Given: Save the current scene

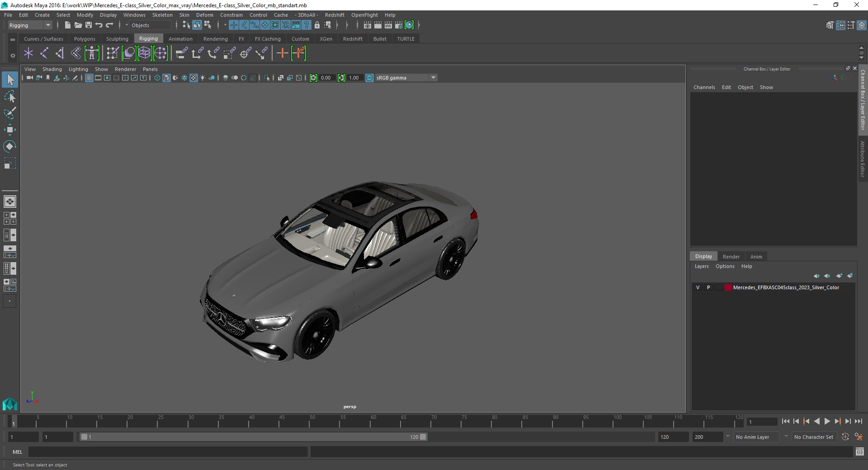Looking at the screenshot, I should pyautogui.click(x=89, y=25).
